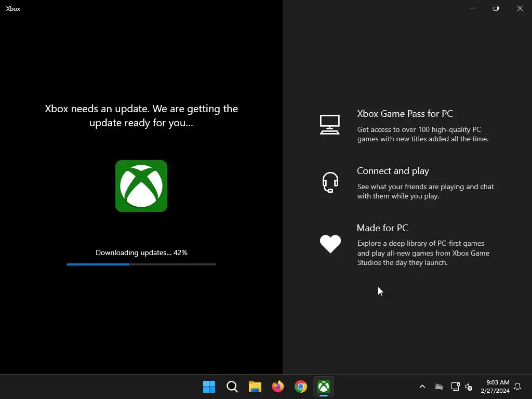The height and width of the screenshot is (399, 532).
Task: Open the clock showing 9:03 AM
Action: (x=495, y=387)
